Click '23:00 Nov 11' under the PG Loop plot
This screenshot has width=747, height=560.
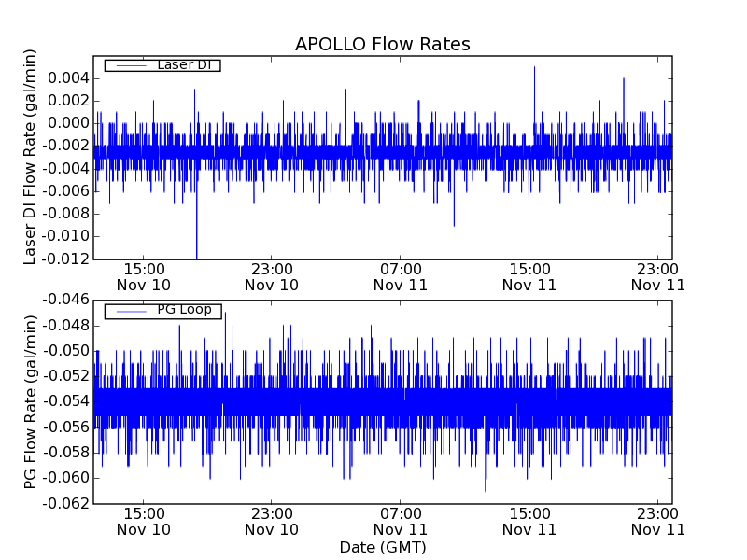pyautogui.click(x=658, y=522)
